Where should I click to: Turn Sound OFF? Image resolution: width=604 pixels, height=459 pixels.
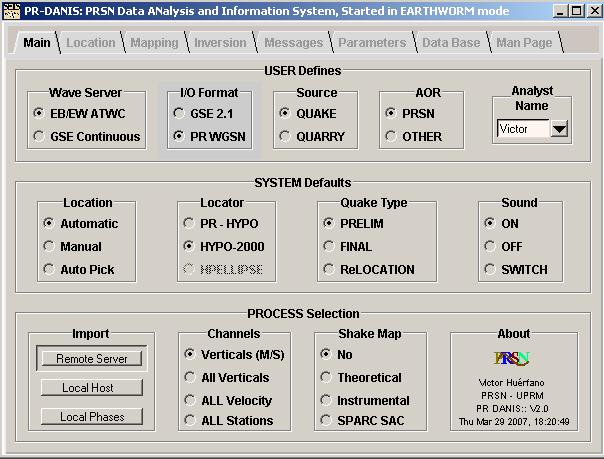pyautogui.click(x=503, y=246)
